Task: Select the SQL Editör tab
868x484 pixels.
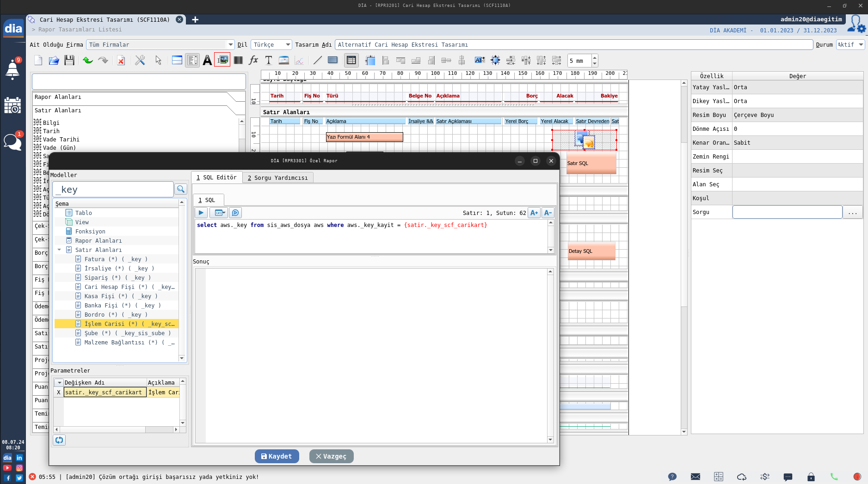Action: pyautogui.click(x=216, y=178)
